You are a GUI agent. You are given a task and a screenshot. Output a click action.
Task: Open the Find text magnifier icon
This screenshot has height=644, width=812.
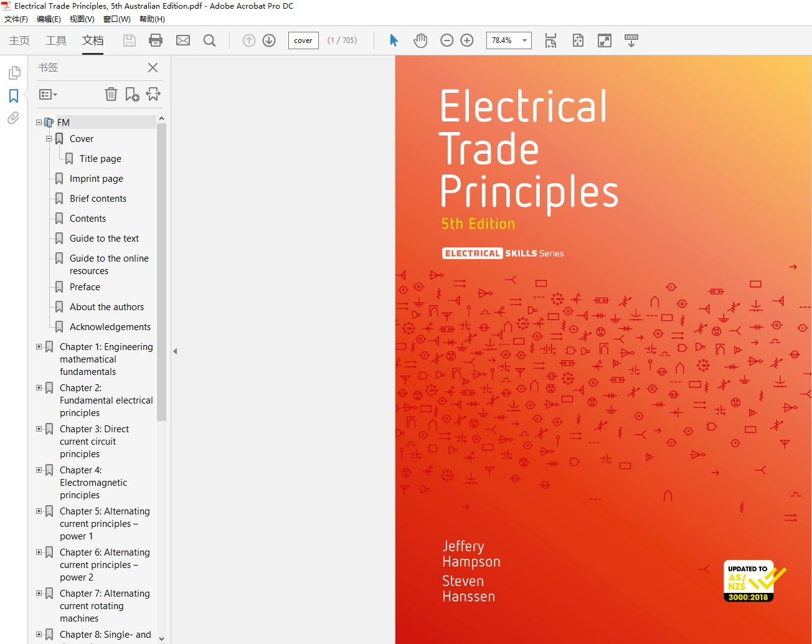pyautogui.click(x=210, y=40)
